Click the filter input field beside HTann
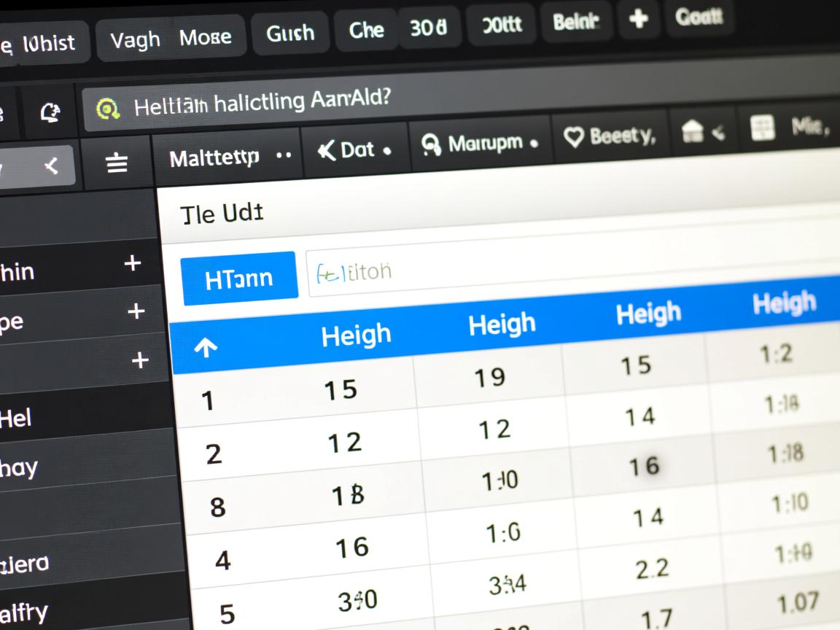Screen dimensions: 840x630 (x=569, y=271)
